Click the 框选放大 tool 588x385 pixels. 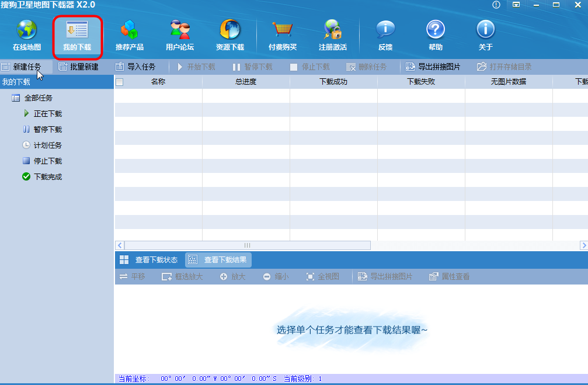point(182,276)
